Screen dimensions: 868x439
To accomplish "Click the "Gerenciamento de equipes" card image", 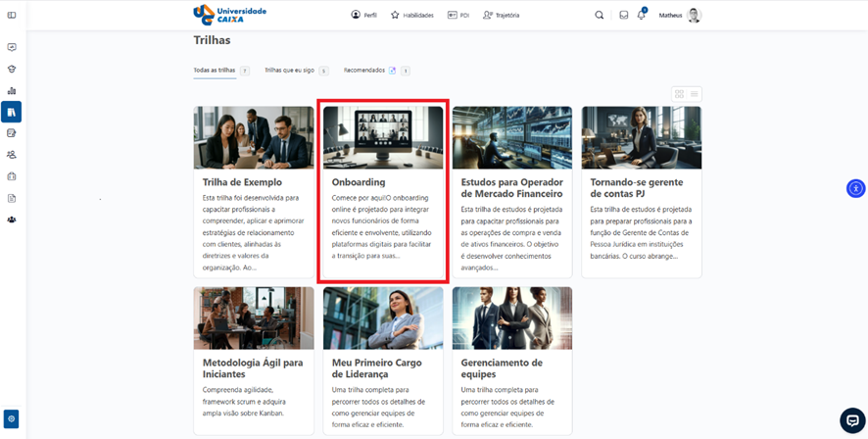I will point(511,318).
